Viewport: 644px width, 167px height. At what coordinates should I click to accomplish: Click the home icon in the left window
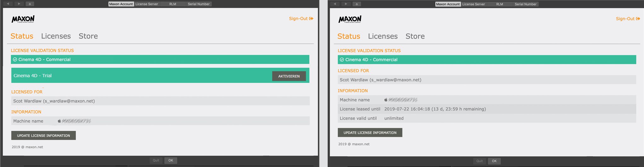[x=30, y=4]
